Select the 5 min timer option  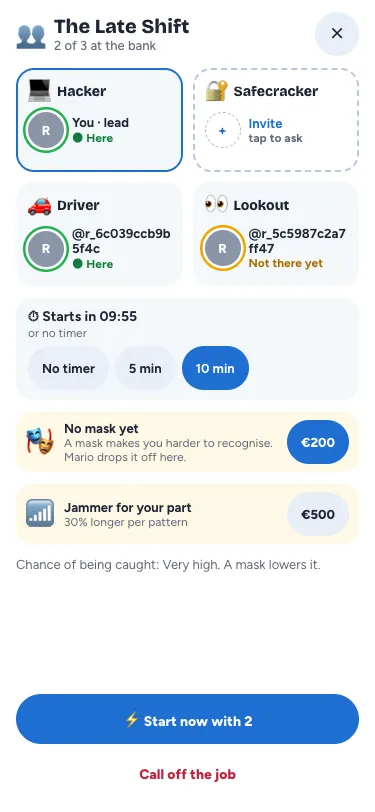145,368
